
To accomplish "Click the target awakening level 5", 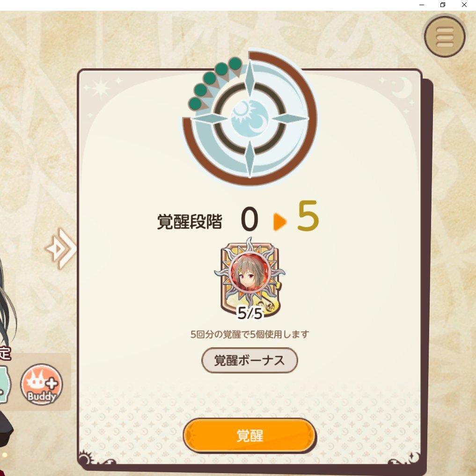I will [x=308, y=216].
